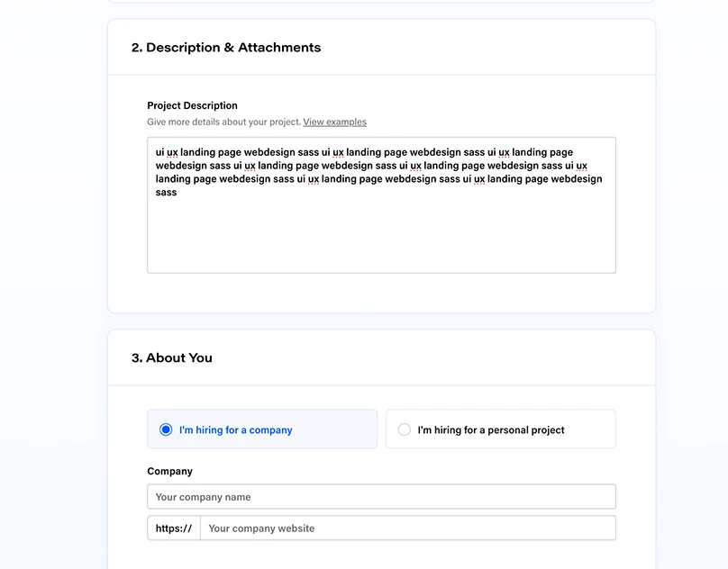Click inside the Project Description text area
728x569 pixels.
pos(381,225)
